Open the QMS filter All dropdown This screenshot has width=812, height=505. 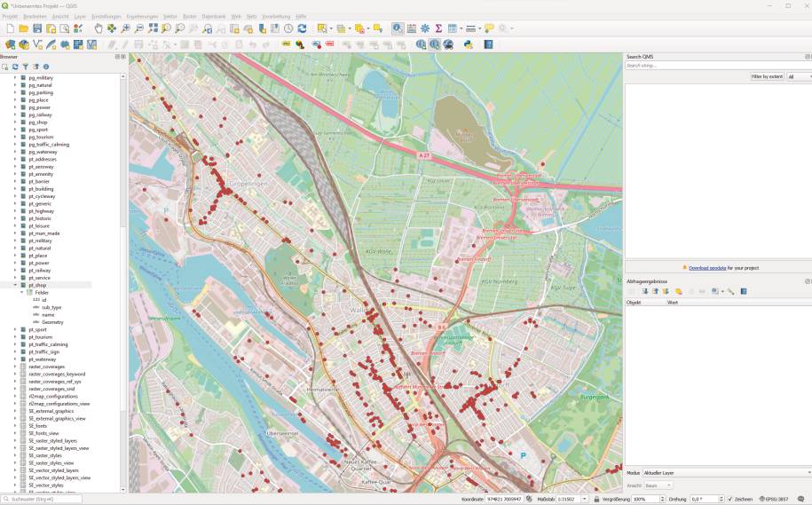click(799, 76)
